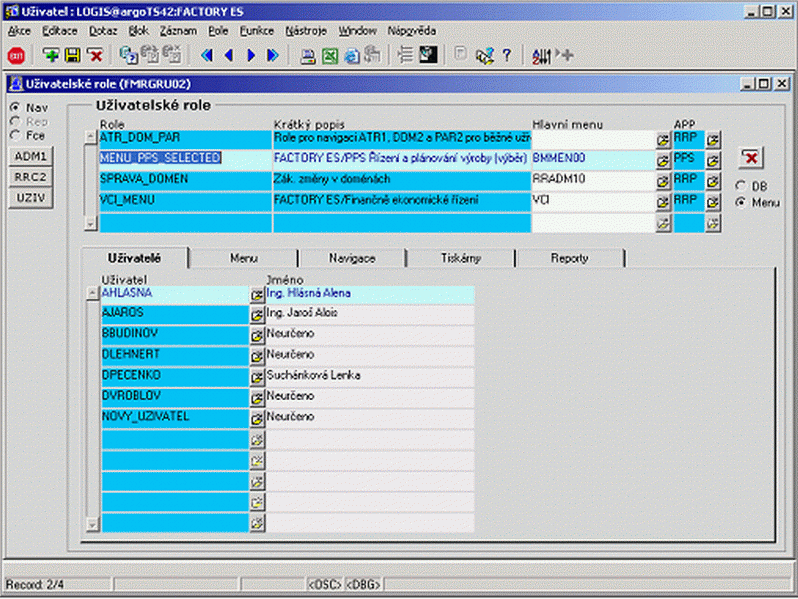Switch to the Tiskárny tab
Screen dimensions: 798x599
[460, 258]
